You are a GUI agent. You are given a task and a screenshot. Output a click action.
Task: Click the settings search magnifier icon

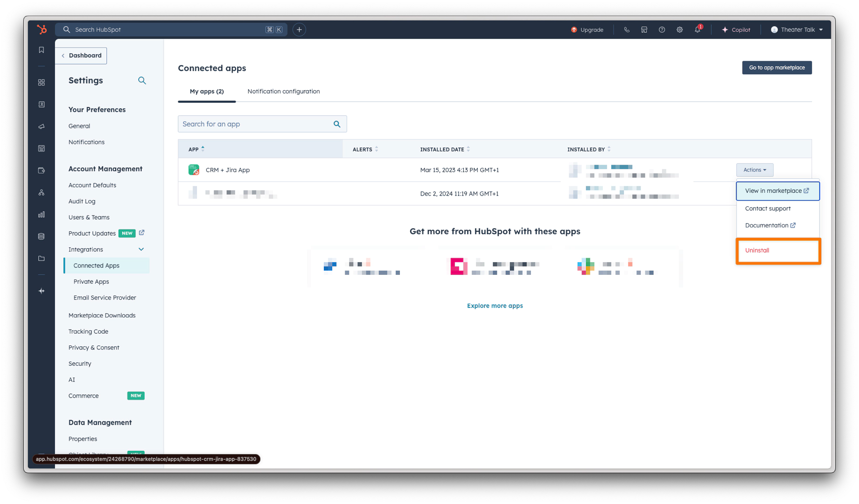142,81
